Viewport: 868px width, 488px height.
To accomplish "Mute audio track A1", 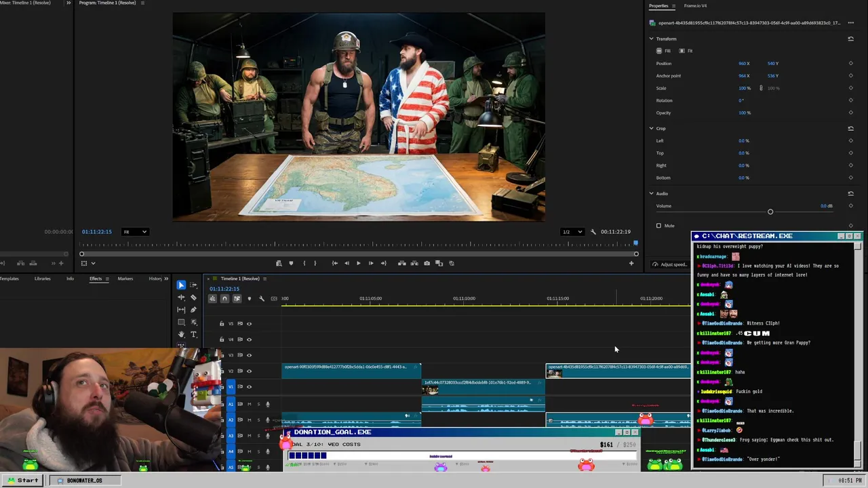I will (x=249, y=404).
